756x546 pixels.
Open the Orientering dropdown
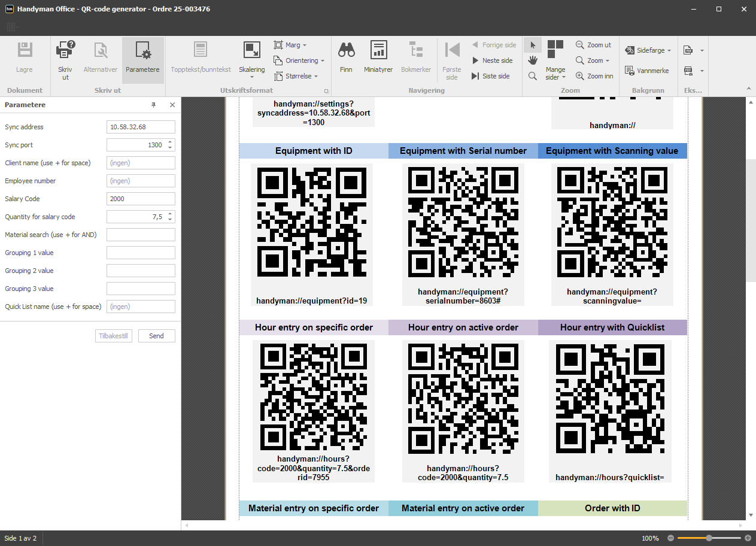tap(299, 60)
